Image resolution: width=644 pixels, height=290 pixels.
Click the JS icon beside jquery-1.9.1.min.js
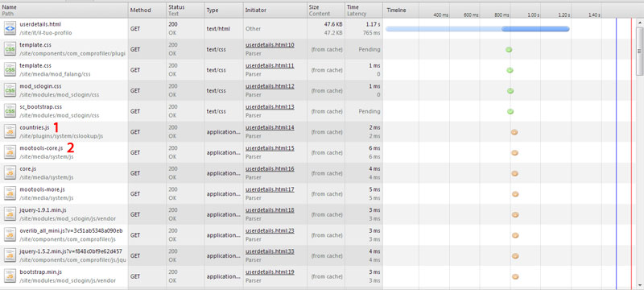10,214
